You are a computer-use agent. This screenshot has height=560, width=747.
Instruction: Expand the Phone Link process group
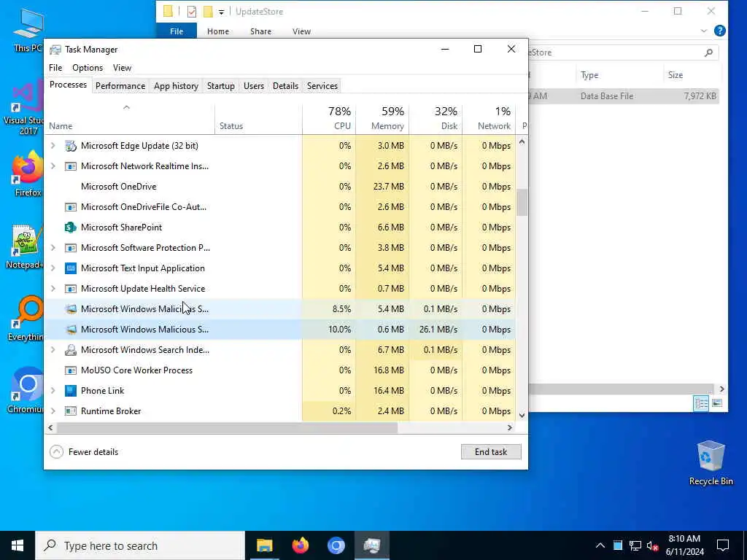point(53,391)
